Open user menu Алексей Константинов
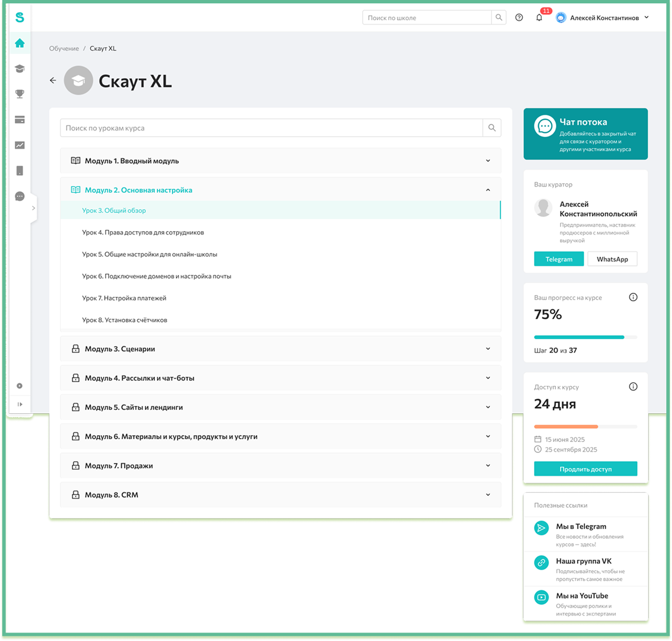This screenshot has height=641, width=672. pyautogui.click(x=603, y=18)
